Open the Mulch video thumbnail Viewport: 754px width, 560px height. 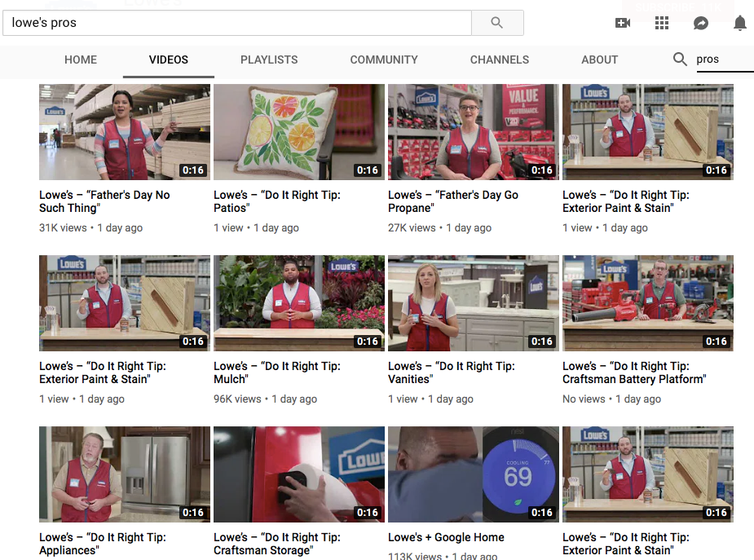tap(299, 303)
